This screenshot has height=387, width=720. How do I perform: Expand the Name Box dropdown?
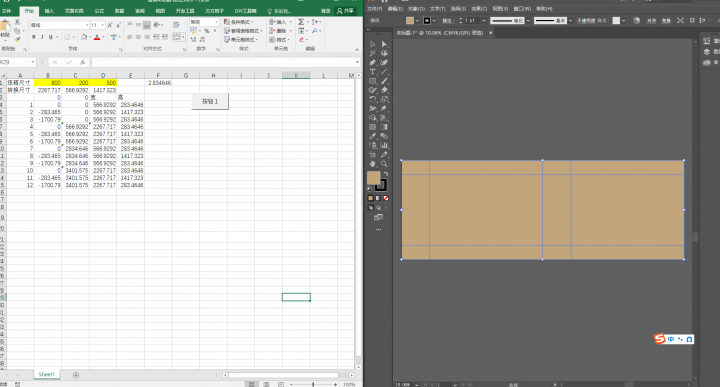tap(33, 62)
